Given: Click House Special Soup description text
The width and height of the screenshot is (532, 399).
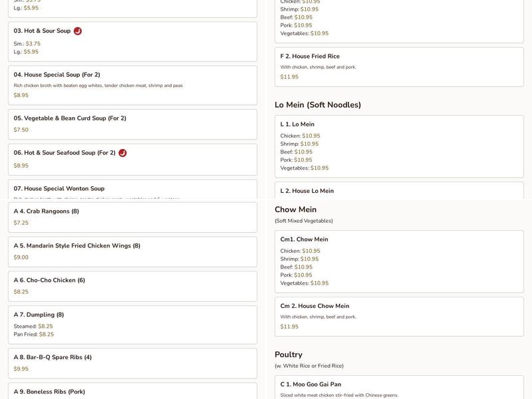Looking at the screenshot, I should point(98,86).
